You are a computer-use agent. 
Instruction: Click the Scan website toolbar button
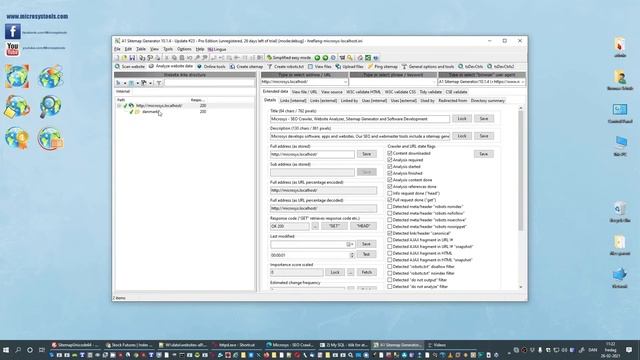pyautogui.click(x=130, y=66)
